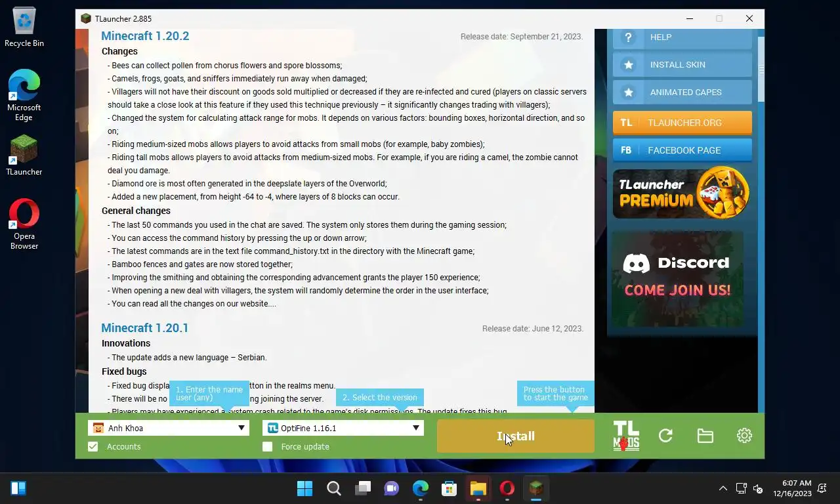840x504 pixels.
Task: Open ANIMATED CAPES
Action: [x=682, y=93]
